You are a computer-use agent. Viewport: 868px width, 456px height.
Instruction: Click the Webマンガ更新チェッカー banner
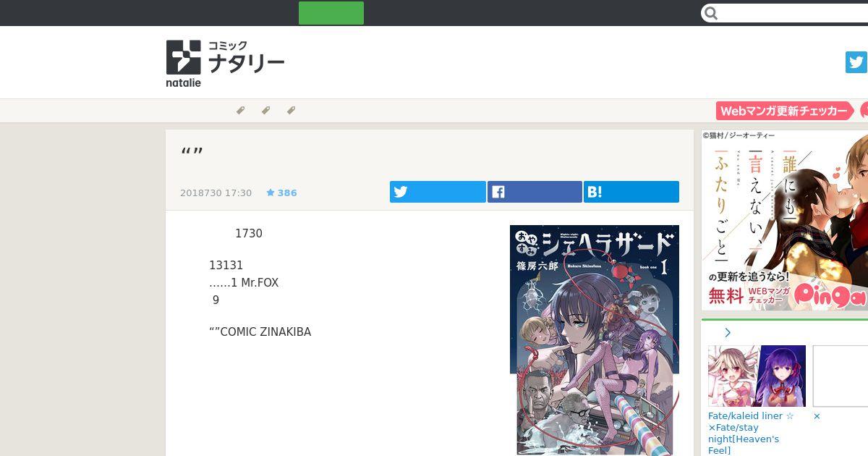[785, 111]
